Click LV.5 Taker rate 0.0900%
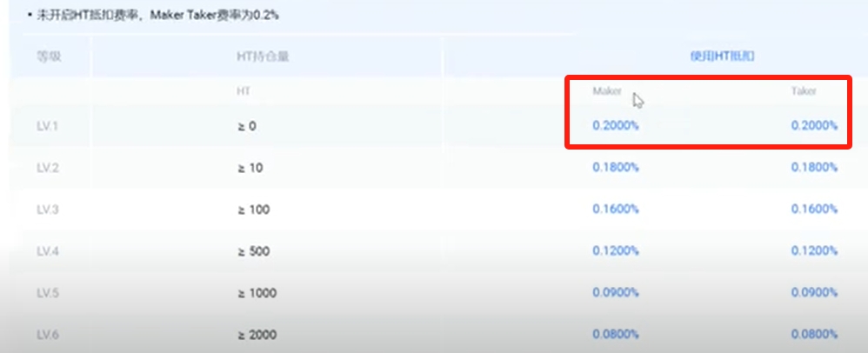868x353 pixels. coord(814,292)
